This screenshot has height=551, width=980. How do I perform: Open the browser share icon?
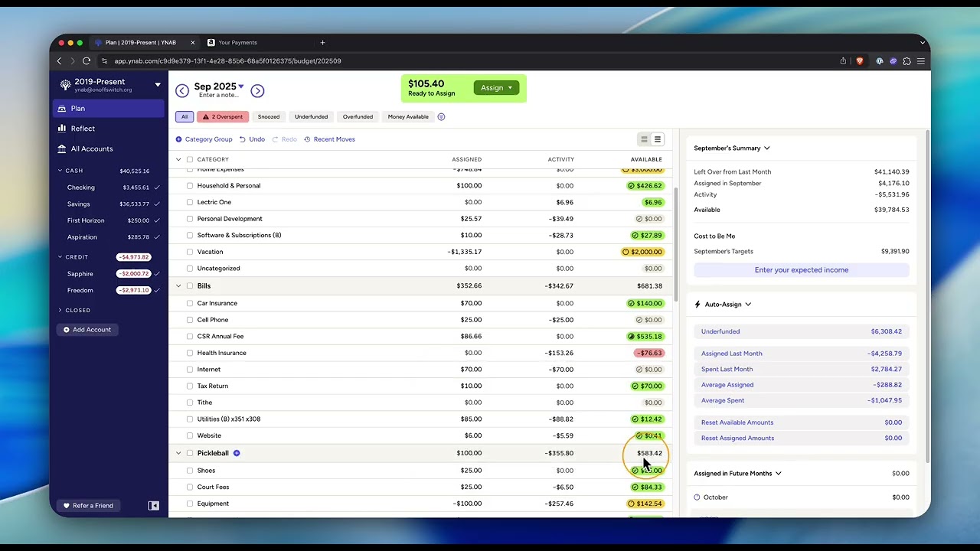pos(843,61)
